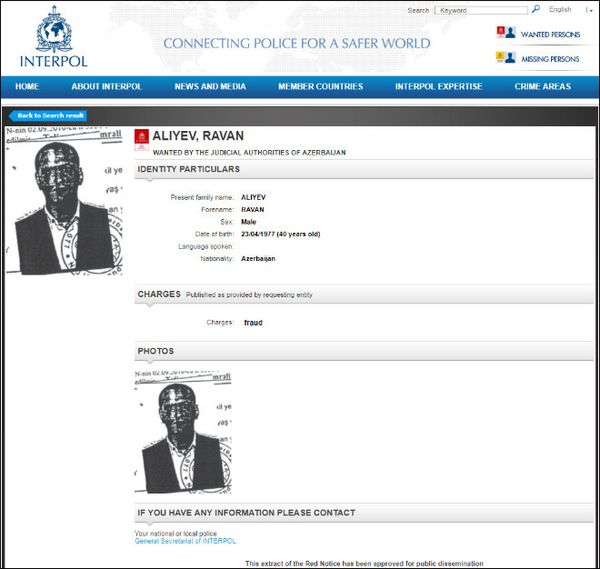Click CONNECTING POLICE FOR A SAFER WORLD slogan
The image size is (600, 569).
[297, 43]
